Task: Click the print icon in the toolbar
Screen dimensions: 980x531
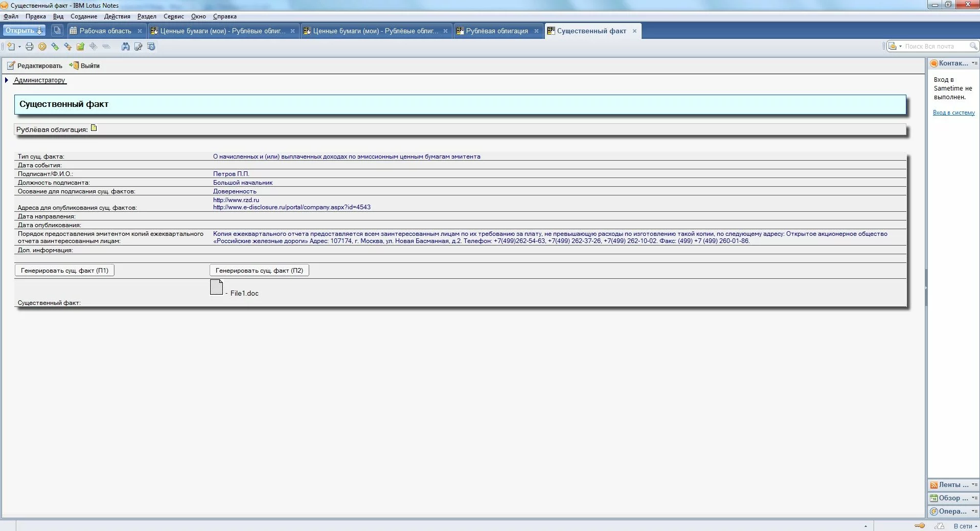Action: [29, 47]
